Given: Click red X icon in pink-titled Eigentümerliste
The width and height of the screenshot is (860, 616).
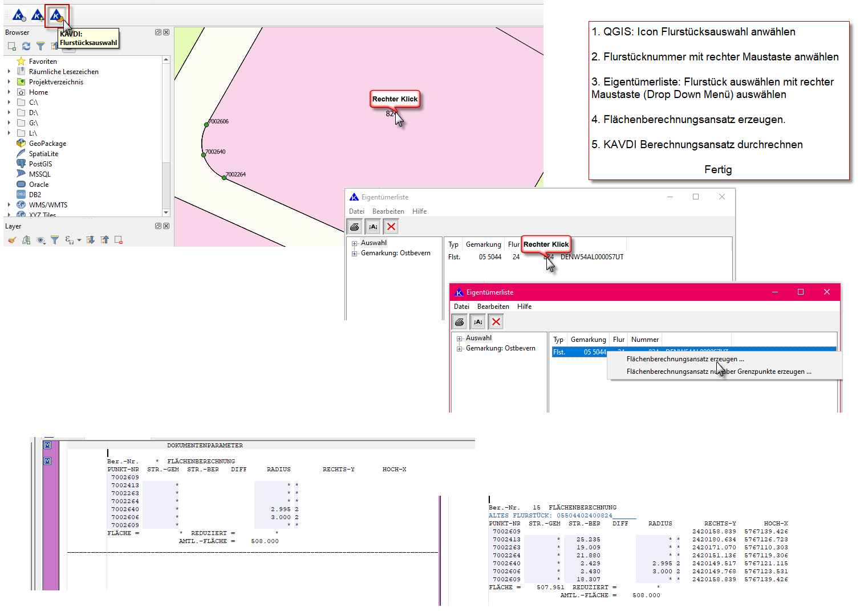Looking at the screenshot, I should [x=496, y=322].
